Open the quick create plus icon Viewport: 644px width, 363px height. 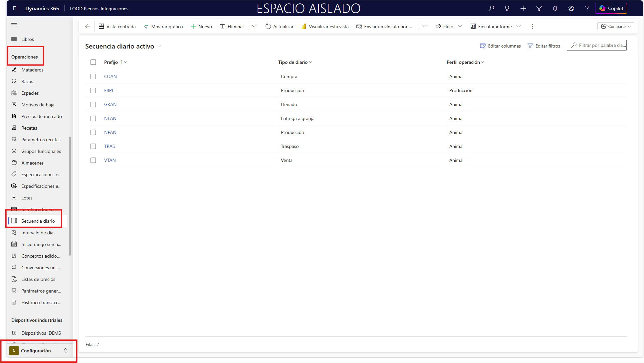click(523, 8)
